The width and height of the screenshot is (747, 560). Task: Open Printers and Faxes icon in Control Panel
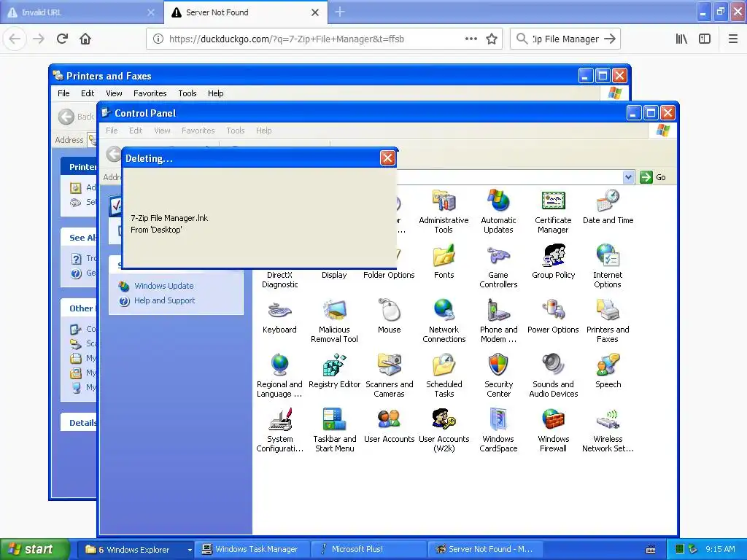pos(608,321)
